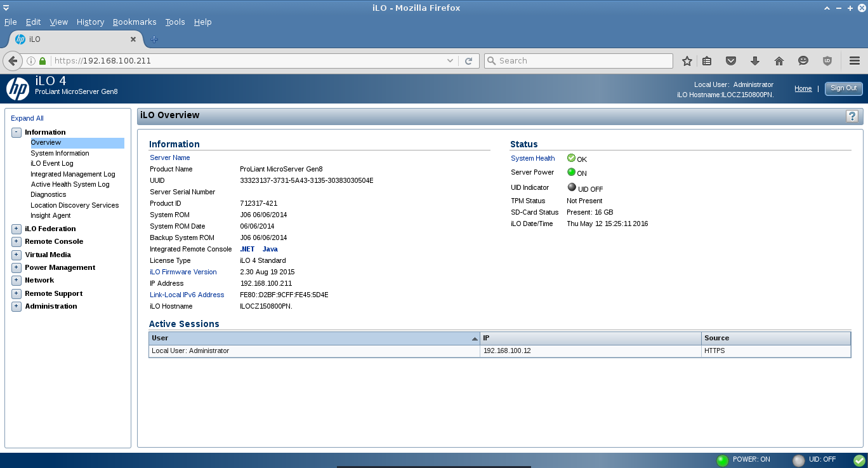
Task: Expand the Remote Support section
Action: point(16,293)
